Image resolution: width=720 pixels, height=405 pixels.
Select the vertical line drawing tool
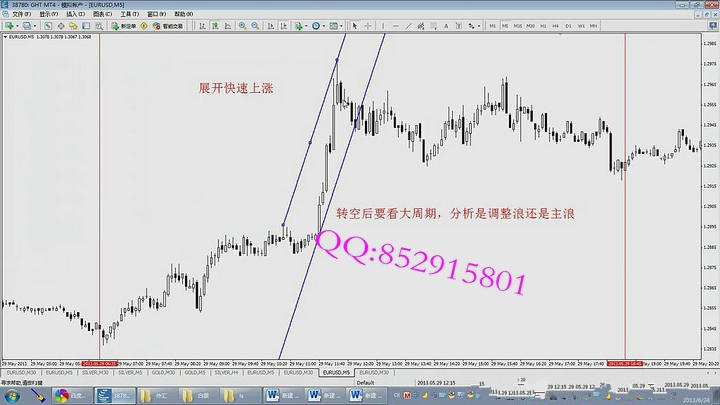click(382, 26)
